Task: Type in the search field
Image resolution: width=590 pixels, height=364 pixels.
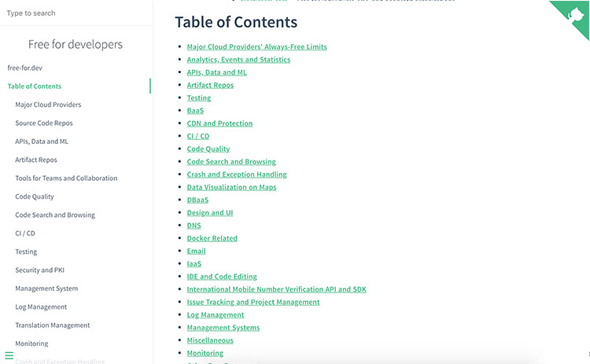Action: 75,13
